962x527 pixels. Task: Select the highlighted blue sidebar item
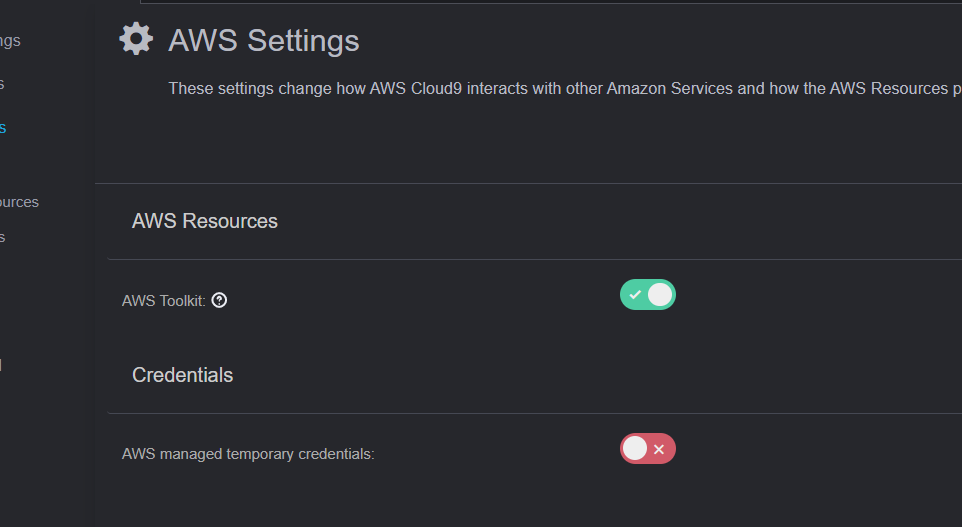tap(3, 128)
